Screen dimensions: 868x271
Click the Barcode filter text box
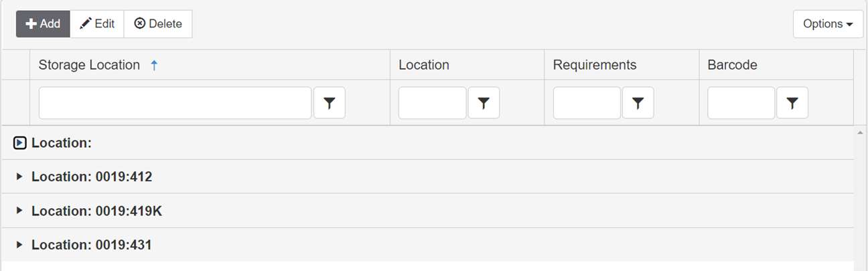point(741,103)
